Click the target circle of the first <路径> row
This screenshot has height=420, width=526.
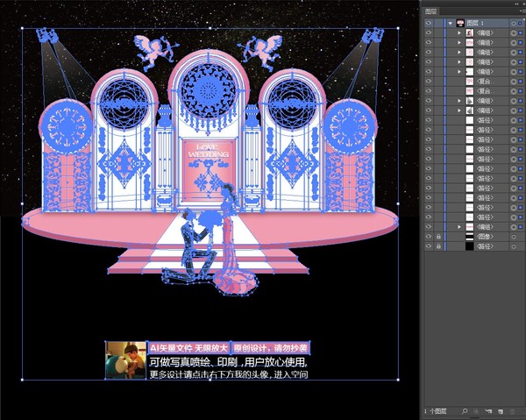[x=513, y=120]
